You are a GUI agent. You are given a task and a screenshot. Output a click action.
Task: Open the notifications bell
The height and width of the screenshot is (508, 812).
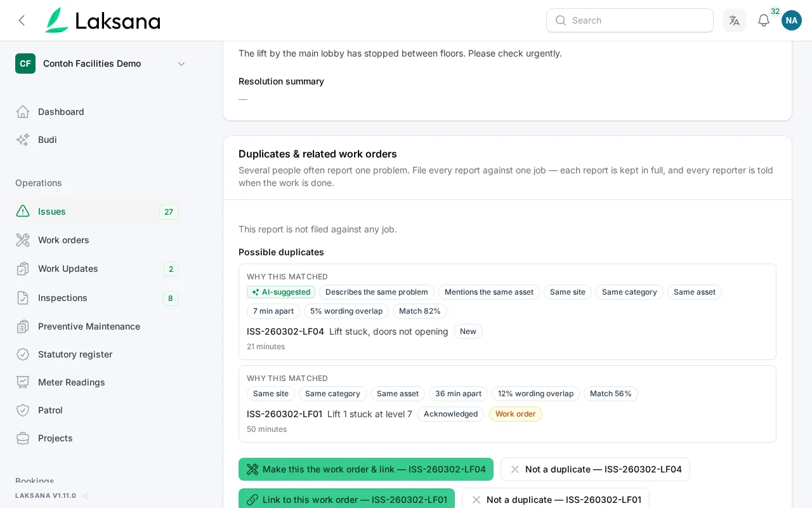(x=764, y=20)
